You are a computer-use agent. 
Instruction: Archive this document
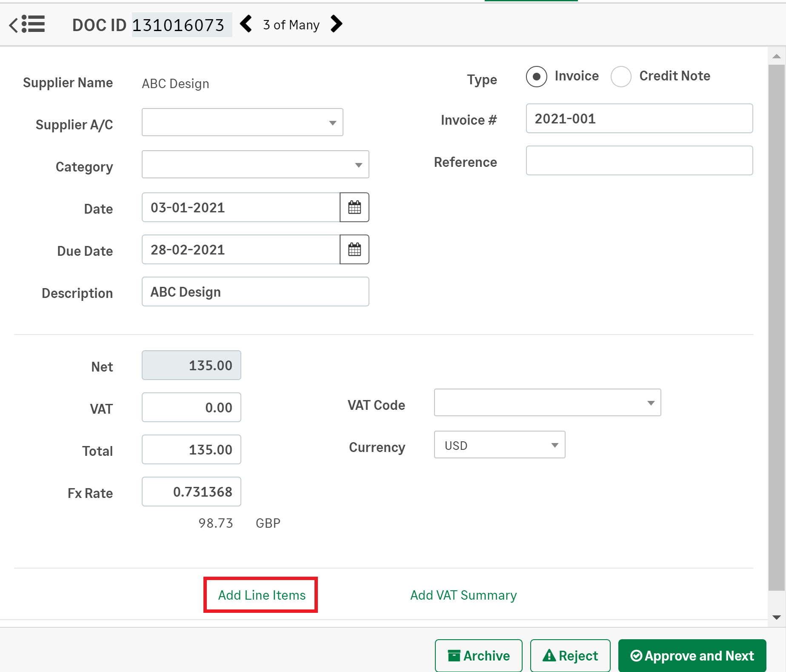coord(478,656)
